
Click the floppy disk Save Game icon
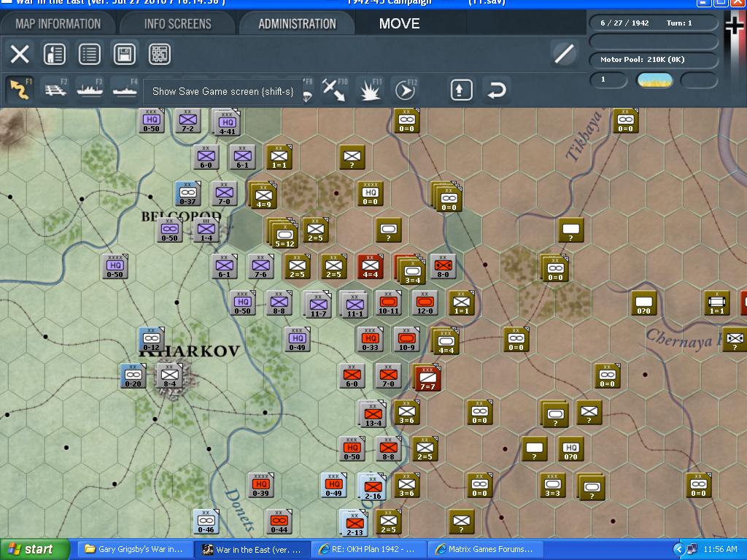tap(124, 54)
